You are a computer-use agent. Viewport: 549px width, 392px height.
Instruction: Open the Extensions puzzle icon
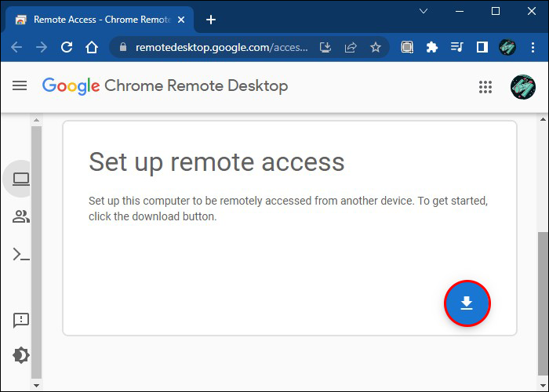[x=431, y=47]
